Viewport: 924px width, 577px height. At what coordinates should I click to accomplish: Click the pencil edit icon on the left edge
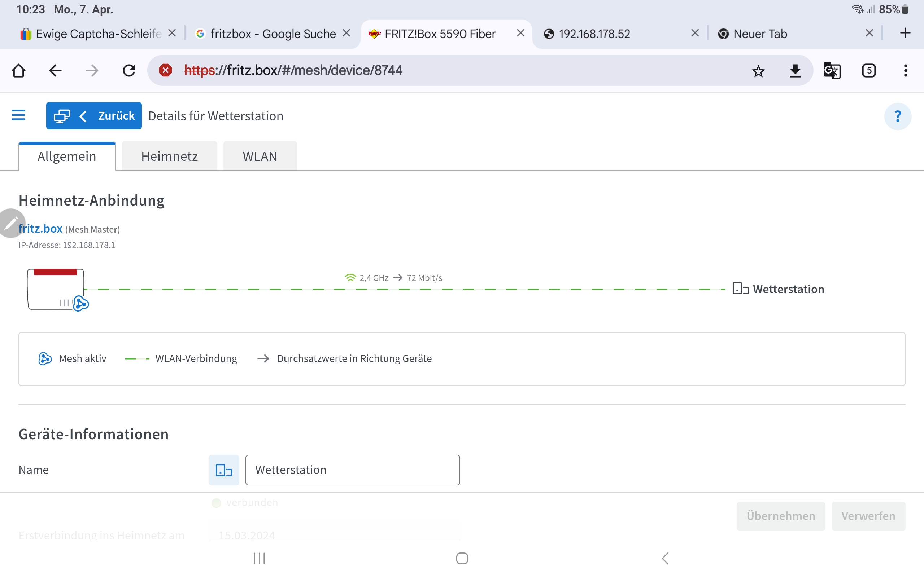(x=12, y=223)
